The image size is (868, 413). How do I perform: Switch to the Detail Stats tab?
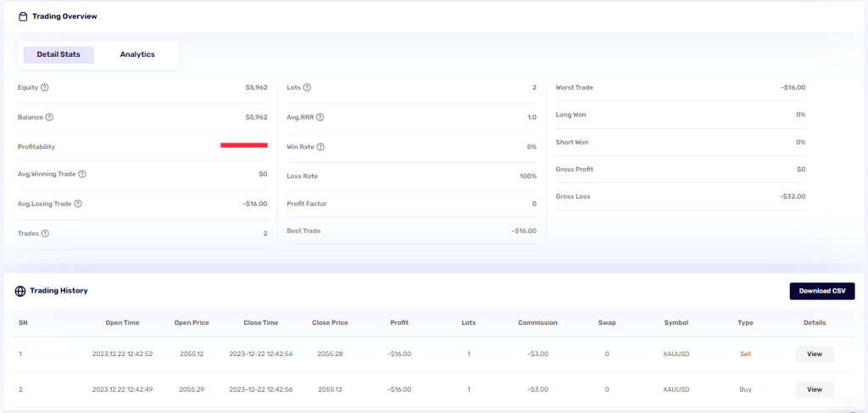point(58,55)
